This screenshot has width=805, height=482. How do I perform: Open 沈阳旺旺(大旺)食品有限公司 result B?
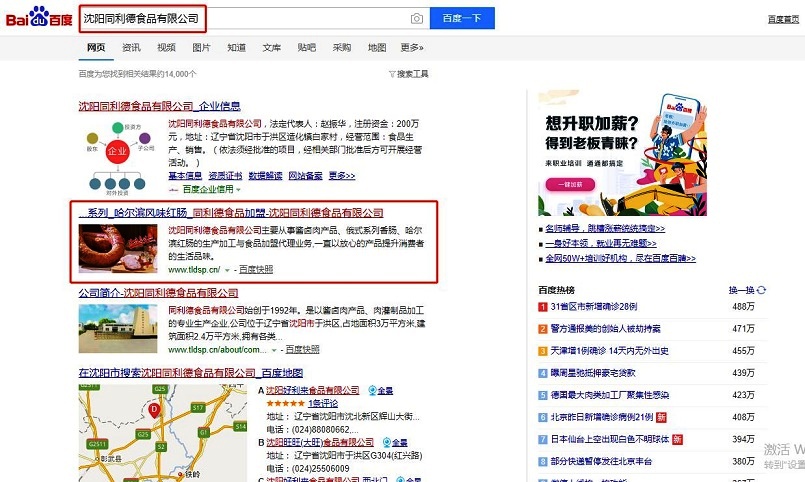[320, 442]
